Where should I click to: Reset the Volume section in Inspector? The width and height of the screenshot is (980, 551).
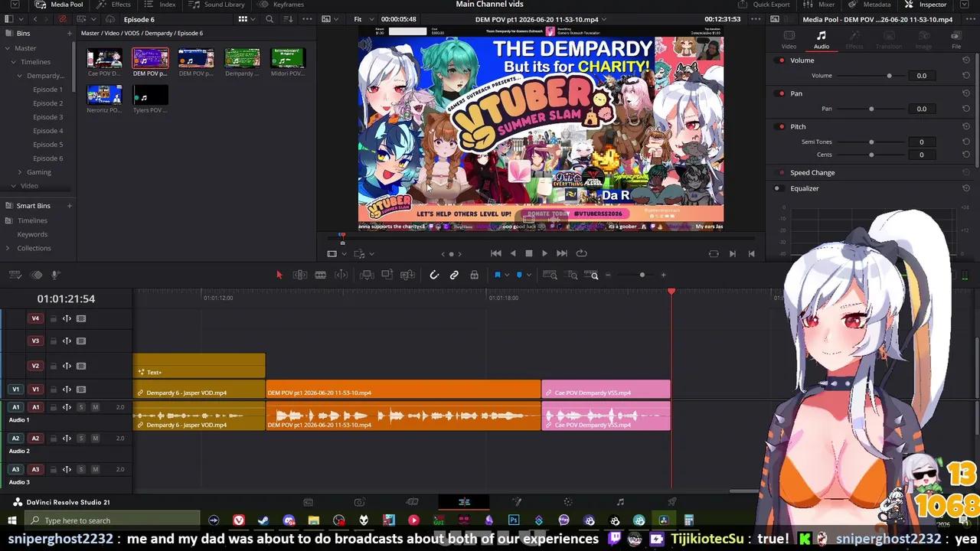point(965,60)
